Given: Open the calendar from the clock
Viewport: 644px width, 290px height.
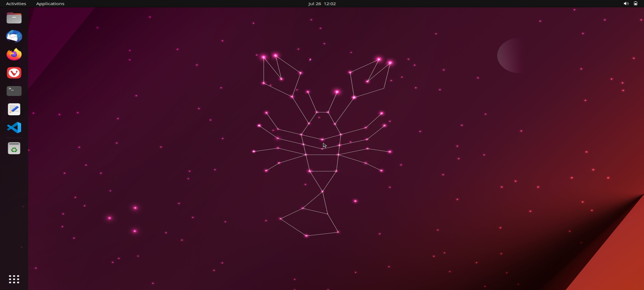Looking at the screenshot, I should (x=322, y=3).
